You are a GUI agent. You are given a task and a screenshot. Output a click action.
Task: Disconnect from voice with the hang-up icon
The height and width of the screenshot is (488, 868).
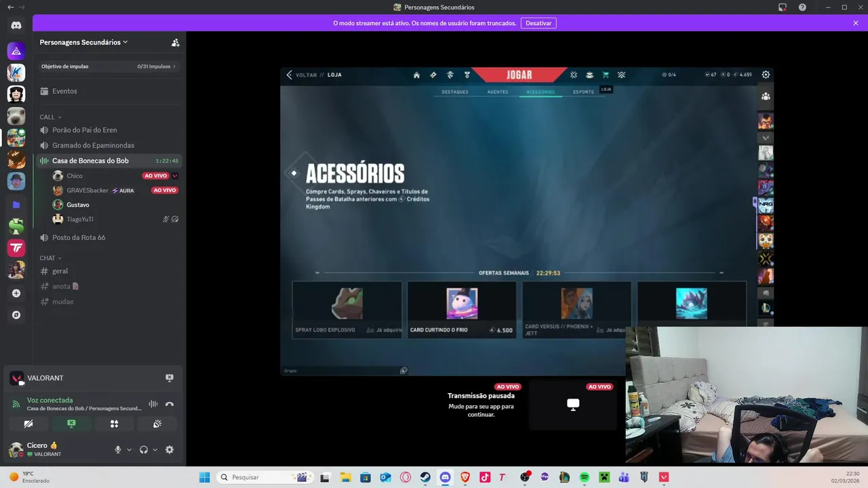[170, 404]
